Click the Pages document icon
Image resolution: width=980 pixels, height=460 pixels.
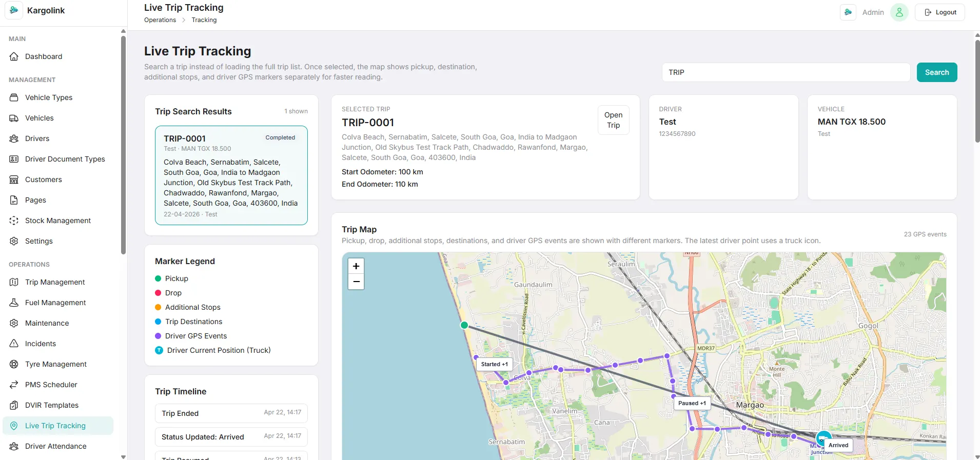pos(14,200)
